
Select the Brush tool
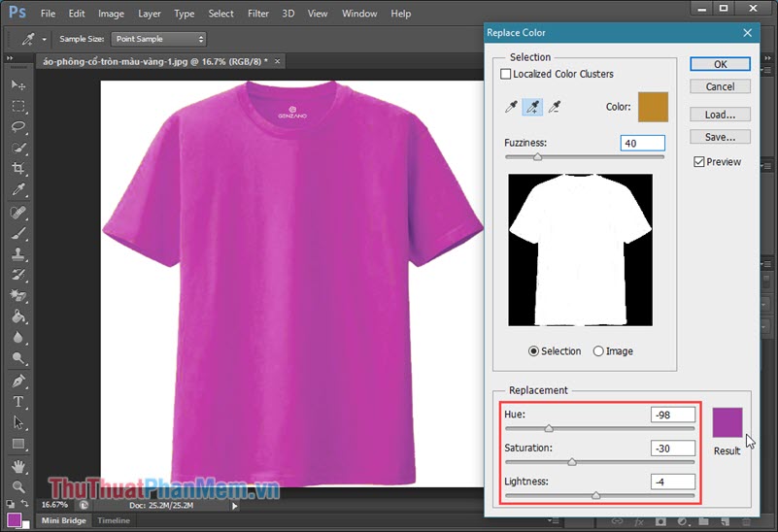(17, 234)
